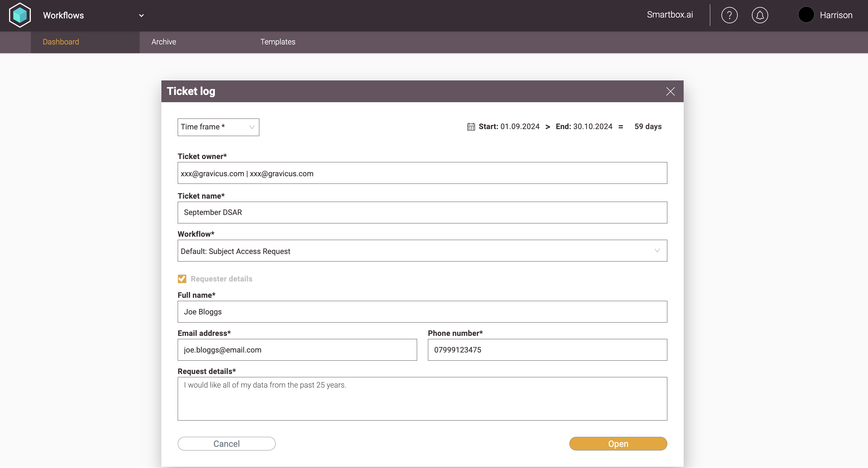
Task: Open notifications bell icon
Action: (x=759, y=15)
